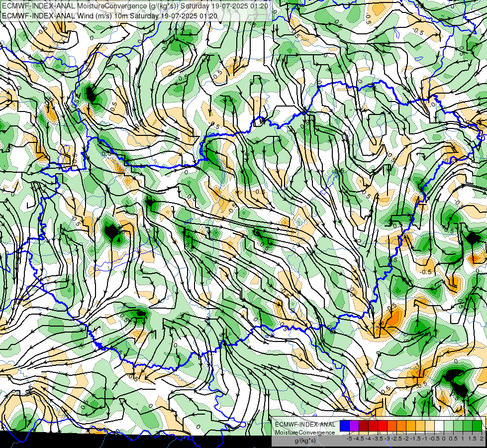The width and height of the screenshot is (487, 448).
Task: Click the legend tick value 0.5
Action: coord(454,439)
